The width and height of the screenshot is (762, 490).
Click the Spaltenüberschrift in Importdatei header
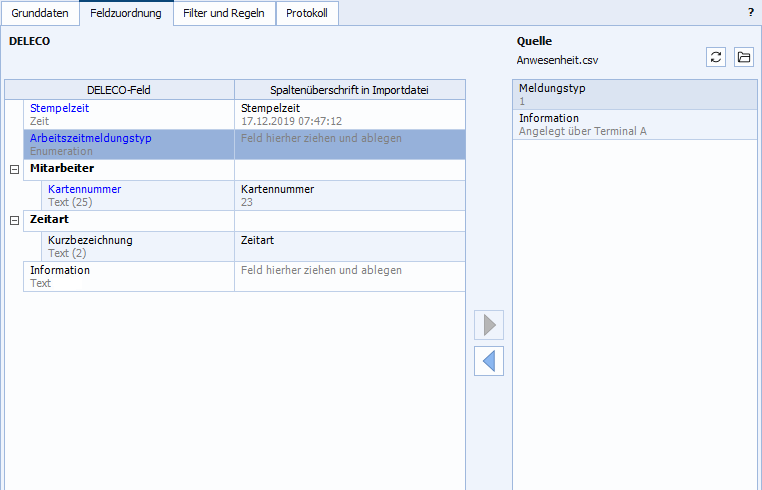pos(349,90)
